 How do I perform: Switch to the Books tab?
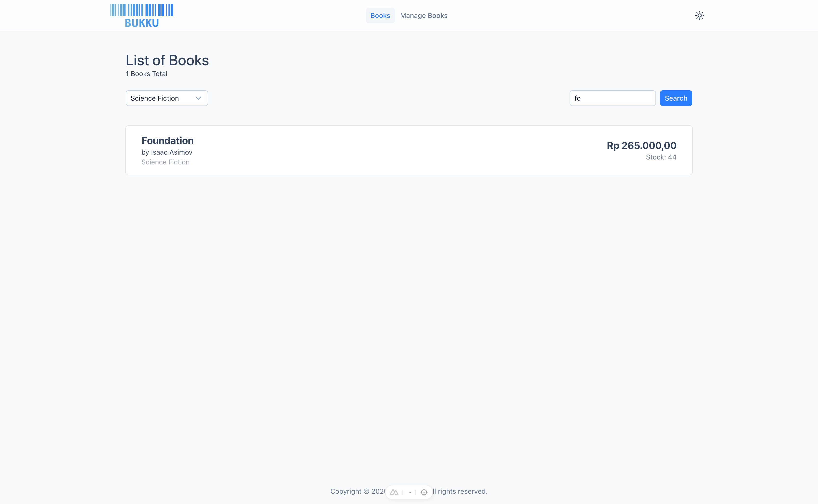(380, 15)
